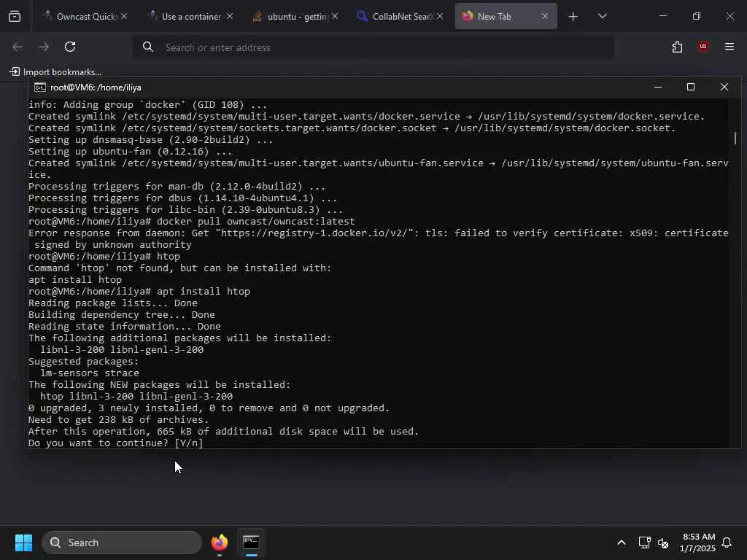The image size is (747, 560).
Task: Close the CollabNet SearX tab
Action: tap(440, 16)
